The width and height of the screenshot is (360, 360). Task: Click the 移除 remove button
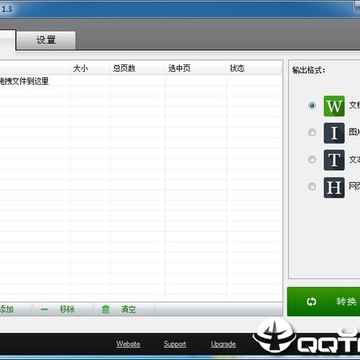pyautogui.click(x=63, y=309)
